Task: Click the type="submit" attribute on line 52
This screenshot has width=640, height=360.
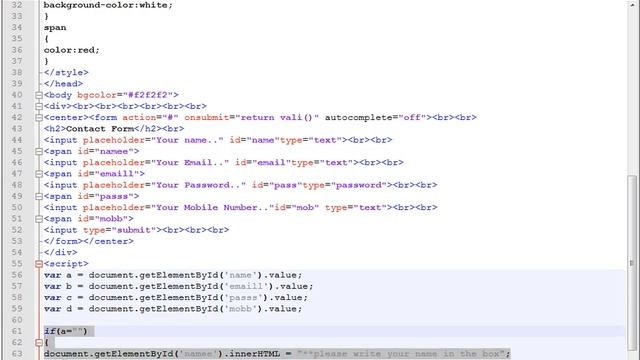Action: pyautogui.click(x=120, y=230)
